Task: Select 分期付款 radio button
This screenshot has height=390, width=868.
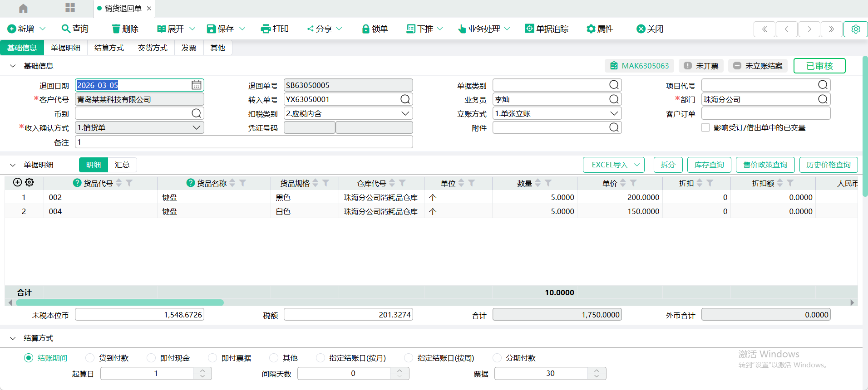Action: coord(497,358)
